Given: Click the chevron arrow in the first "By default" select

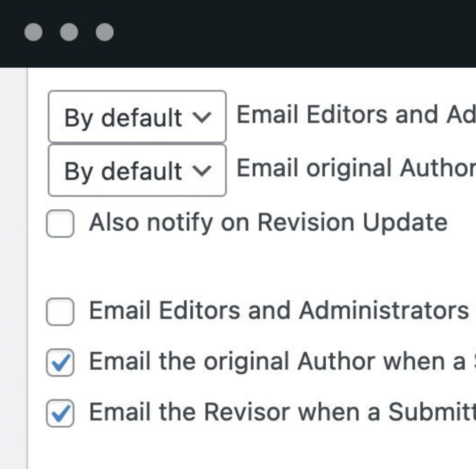Looking at the screenshot, I should click(202, 117).
